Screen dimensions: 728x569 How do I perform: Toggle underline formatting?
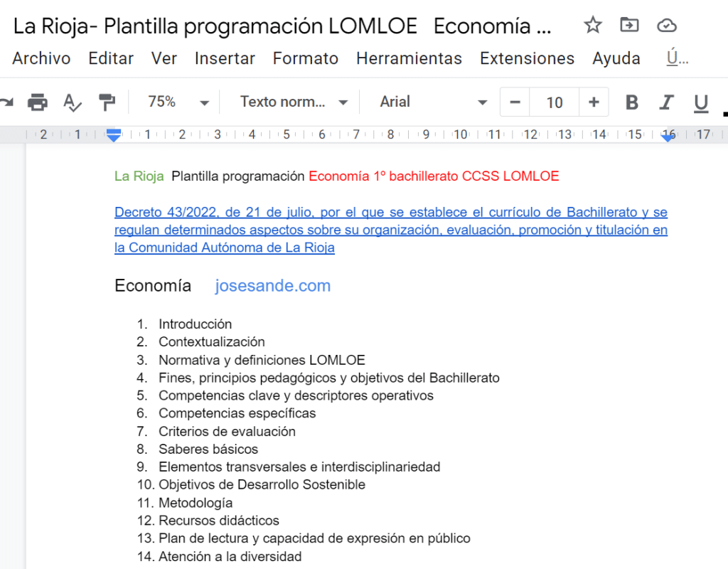click(x=701, y=102)
